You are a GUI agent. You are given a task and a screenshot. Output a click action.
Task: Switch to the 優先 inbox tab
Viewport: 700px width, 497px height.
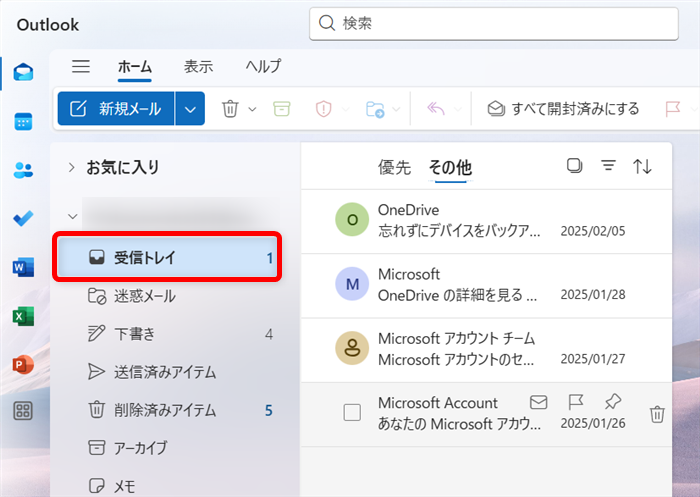click(394, 168)
